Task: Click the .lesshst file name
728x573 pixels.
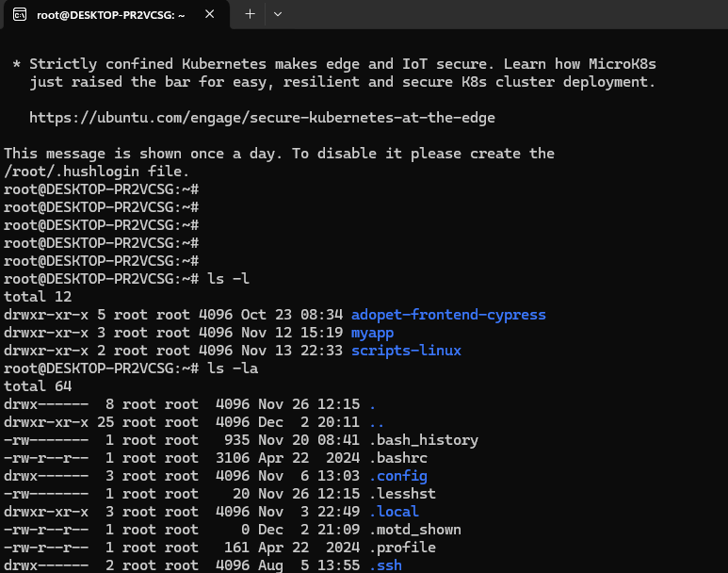Action: coord(402,494)
